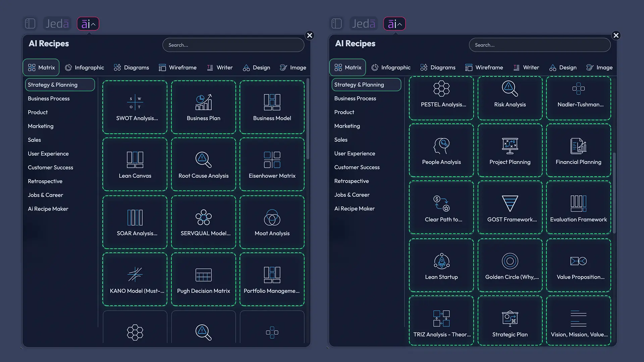Open the SOAR Analysis recipe
This screenshot has height=362, width=644.
(135, 222)
